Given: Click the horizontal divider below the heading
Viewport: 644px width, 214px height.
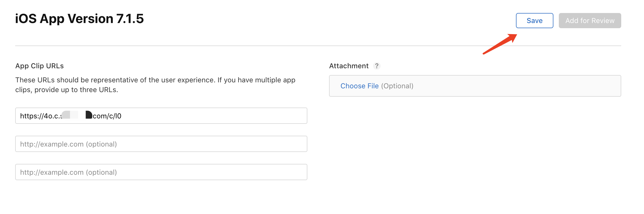Looking at the screenshot, I should (x=271, y=46).
